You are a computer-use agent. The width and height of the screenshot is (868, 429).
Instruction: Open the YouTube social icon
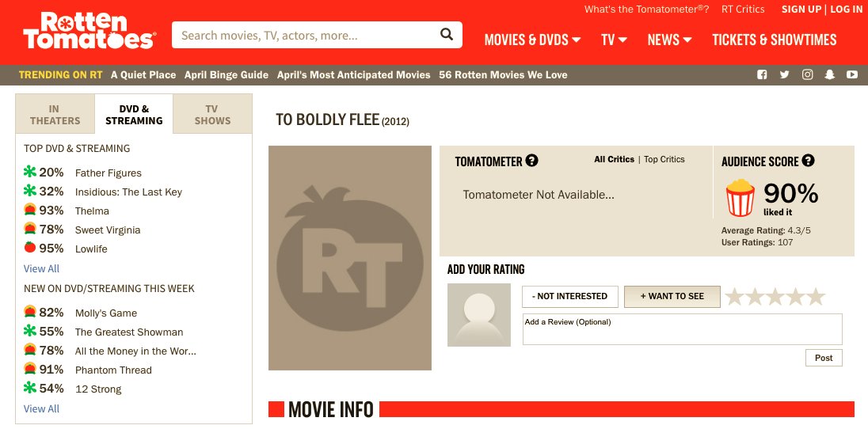(852, 74)
